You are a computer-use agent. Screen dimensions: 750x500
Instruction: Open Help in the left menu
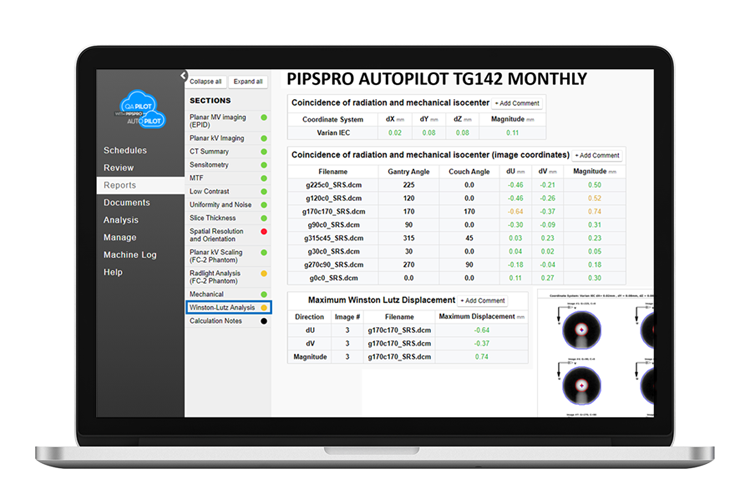coord(113,272)
